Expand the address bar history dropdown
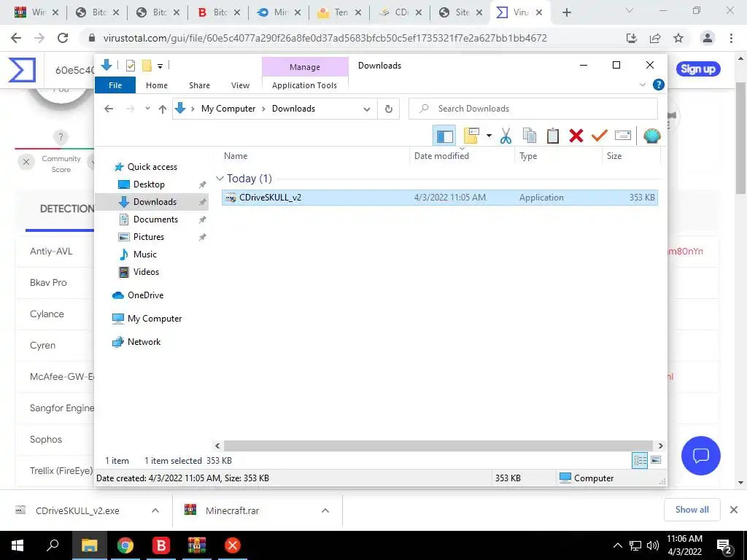Screen dimensions: 747x560 pos(367,109)
